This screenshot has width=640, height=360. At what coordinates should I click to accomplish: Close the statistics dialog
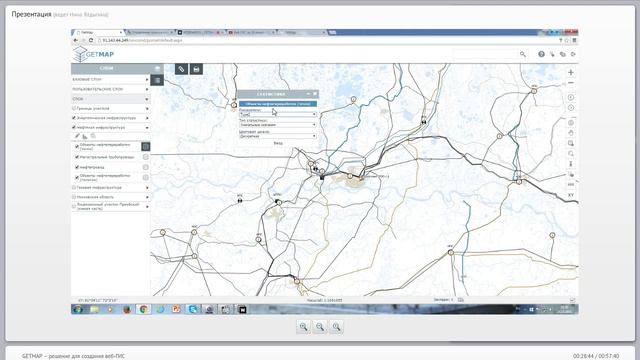click(x=315, y=94)
